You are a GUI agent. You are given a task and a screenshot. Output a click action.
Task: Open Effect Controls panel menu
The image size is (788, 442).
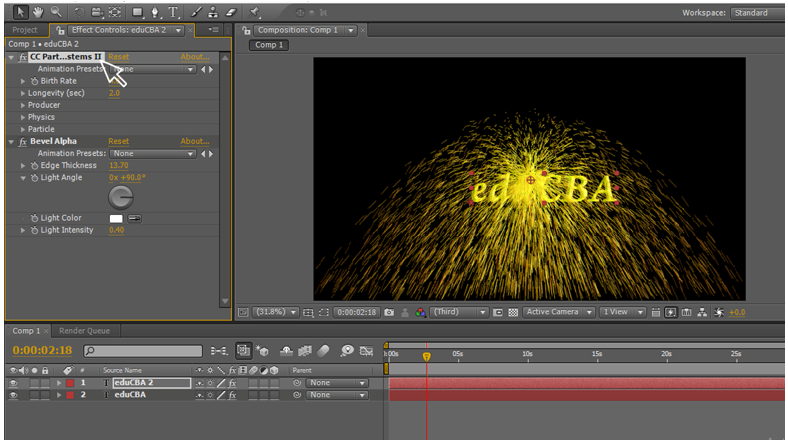[x=214, y=30]
